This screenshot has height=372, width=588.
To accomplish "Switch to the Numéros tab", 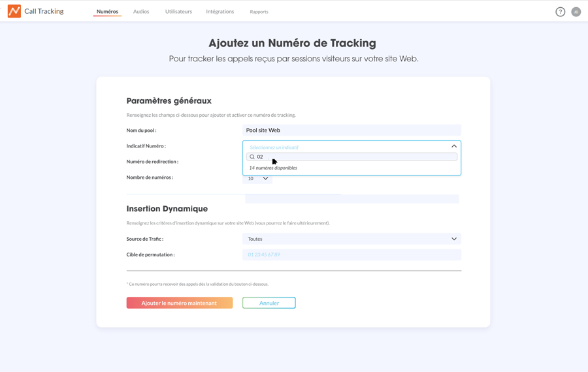I will click(107, 12).
